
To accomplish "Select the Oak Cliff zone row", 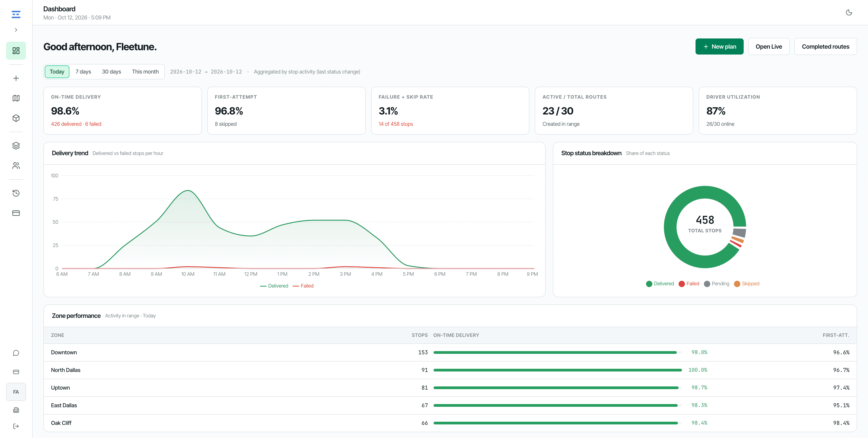I will tap(450, 423).
